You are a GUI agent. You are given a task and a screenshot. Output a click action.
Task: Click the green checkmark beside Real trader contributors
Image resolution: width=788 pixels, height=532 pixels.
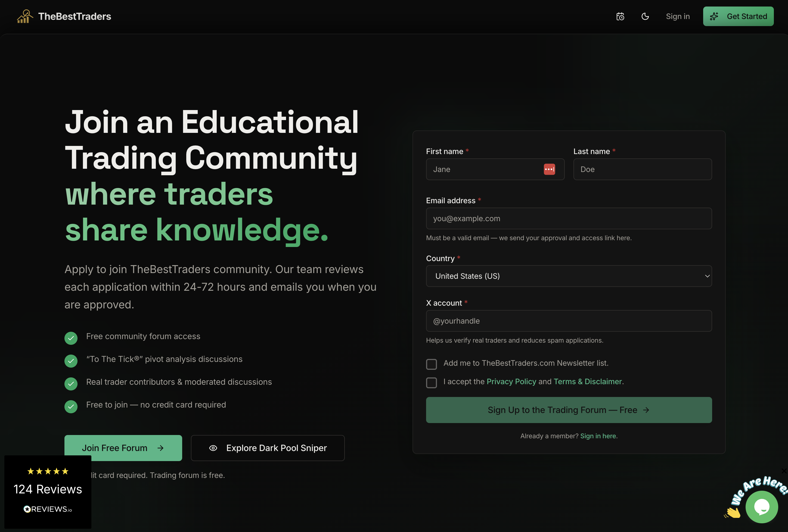click(x=71, y=384)
